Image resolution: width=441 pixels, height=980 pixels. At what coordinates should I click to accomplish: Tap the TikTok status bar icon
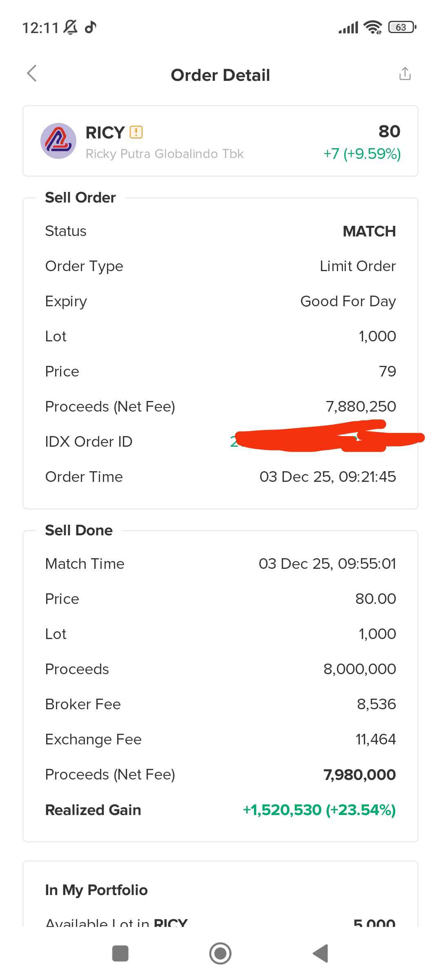pyautogui.click(x=90, y=27)
